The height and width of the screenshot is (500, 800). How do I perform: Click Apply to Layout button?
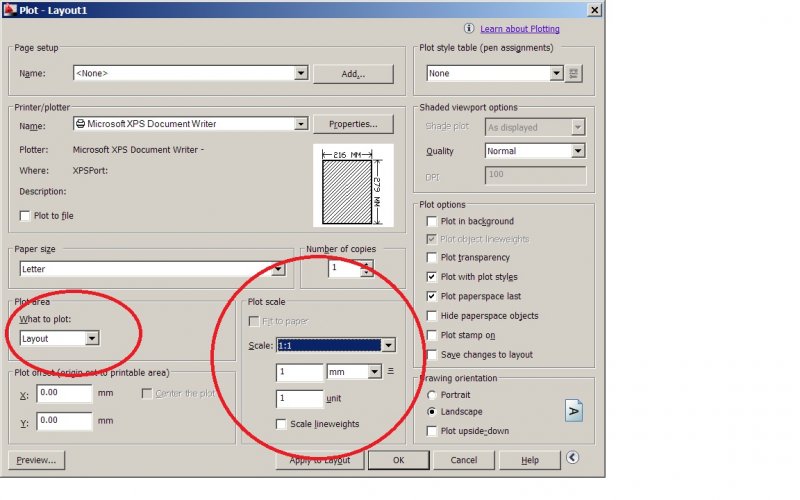click(x=320, y=460)
